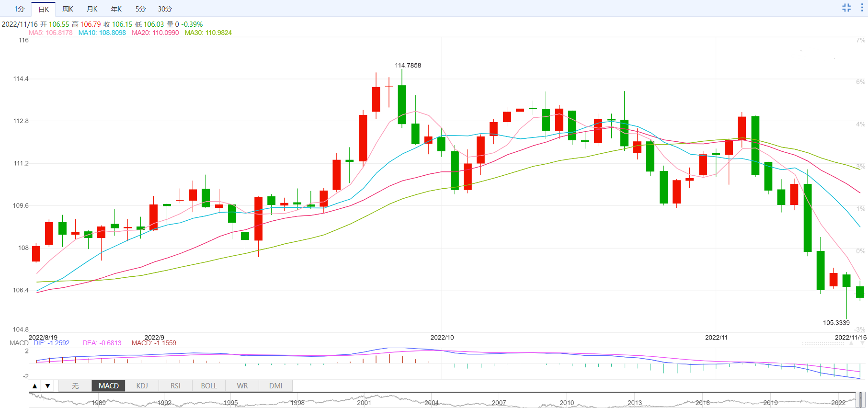The image size is (868, 419).
Task: Click the 2019 year in the overview timeline
Action: [x=770, y=403]
